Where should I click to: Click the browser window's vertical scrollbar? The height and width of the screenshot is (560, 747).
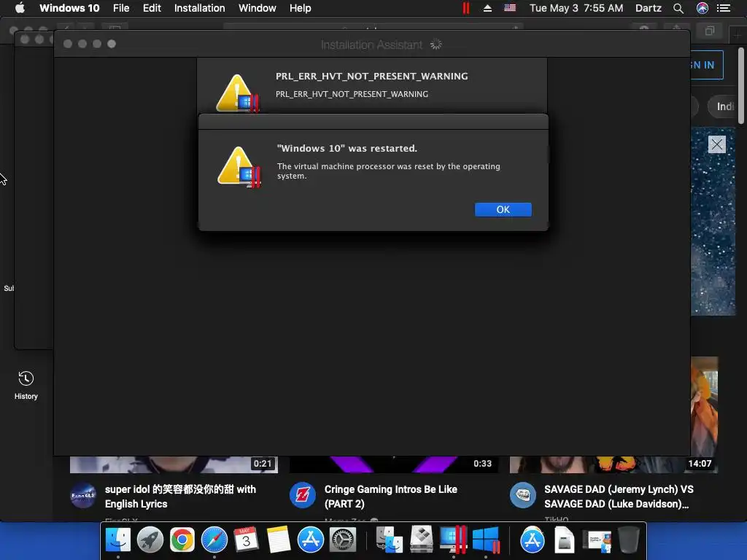click(741, 86)
